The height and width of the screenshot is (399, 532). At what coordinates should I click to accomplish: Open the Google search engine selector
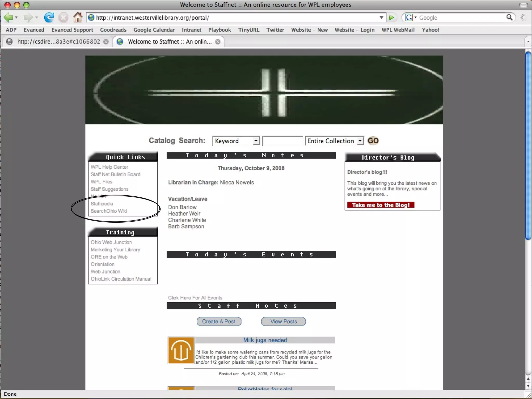click(x=411, y=18)
